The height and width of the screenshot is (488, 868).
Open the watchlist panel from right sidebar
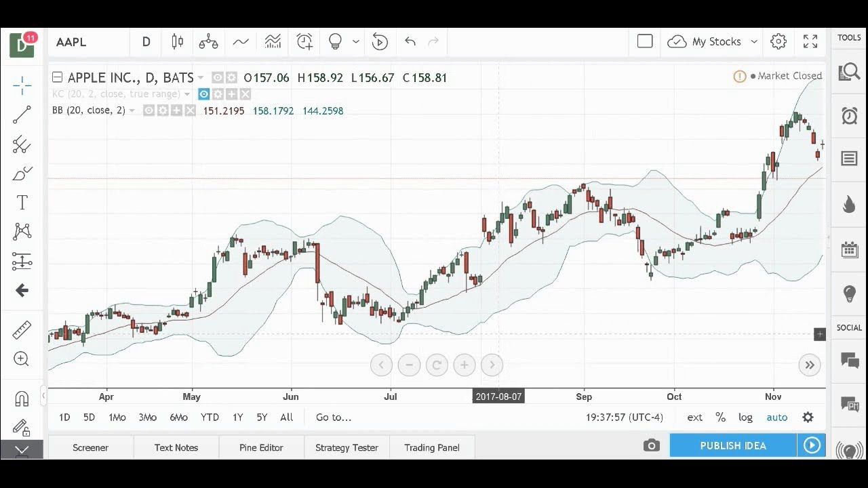coord(849,72)
